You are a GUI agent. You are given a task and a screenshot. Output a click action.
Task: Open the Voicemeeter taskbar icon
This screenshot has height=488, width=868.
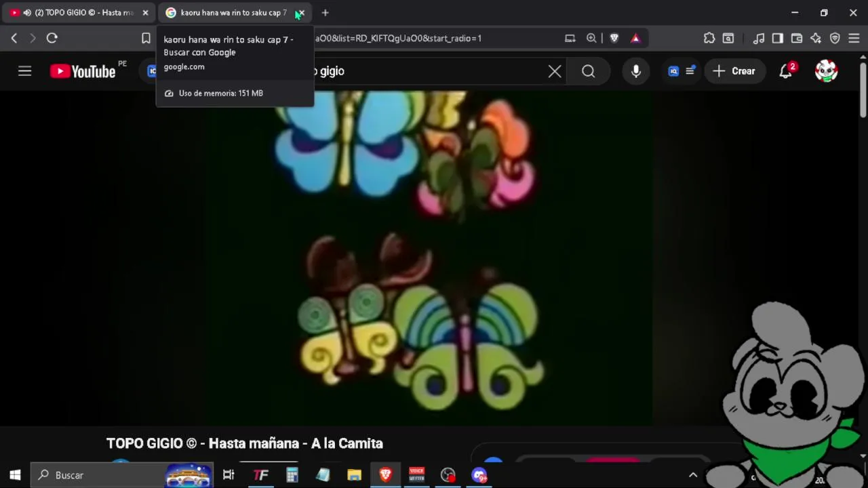pyautogui.click(x=417, y=475)
